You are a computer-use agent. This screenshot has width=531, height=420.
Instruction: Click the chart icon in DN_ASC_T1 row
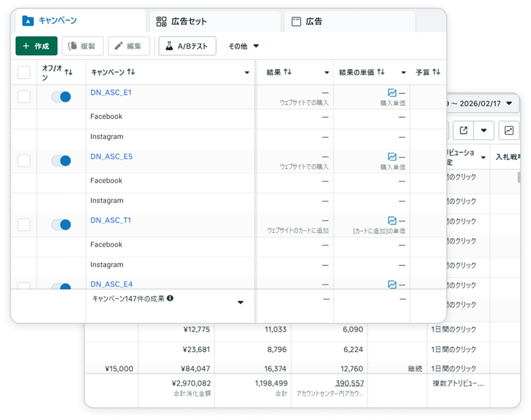point(392,220)
